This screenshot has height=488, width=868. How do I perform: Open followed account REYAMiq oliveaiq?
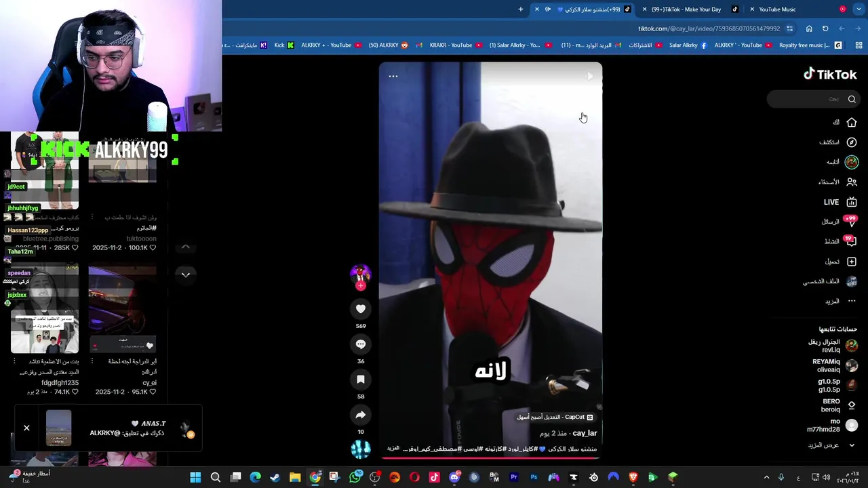pos(835,366)
